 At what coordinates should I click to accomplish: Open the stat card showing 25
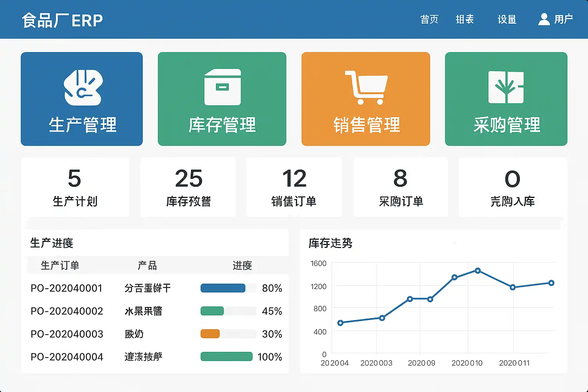[x=188, y=187]
